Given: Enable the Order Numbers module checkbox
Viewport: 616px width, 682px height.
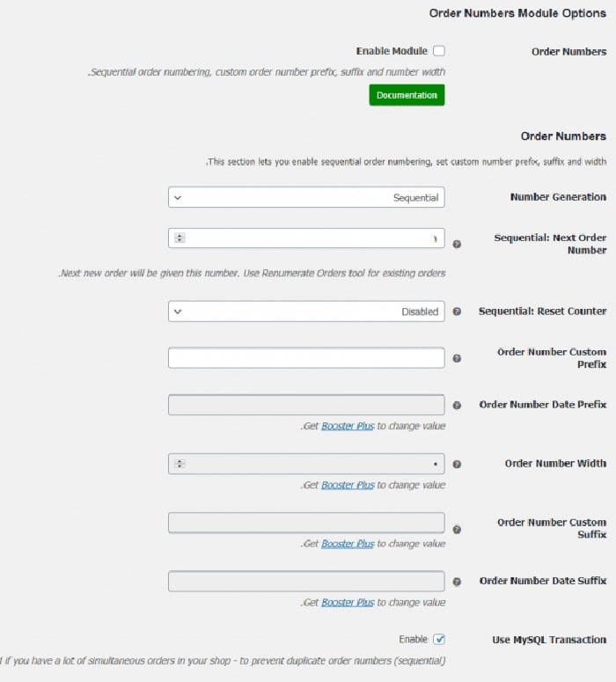Looking at the screenshot, I should click(x=438, y=52).
